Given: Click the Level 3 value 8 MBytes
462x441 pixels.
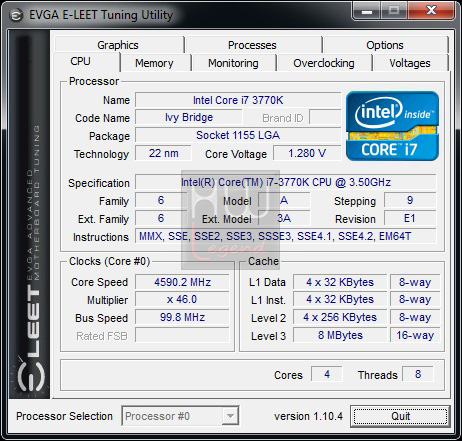Looking at the screenshot, I should 340,335.
